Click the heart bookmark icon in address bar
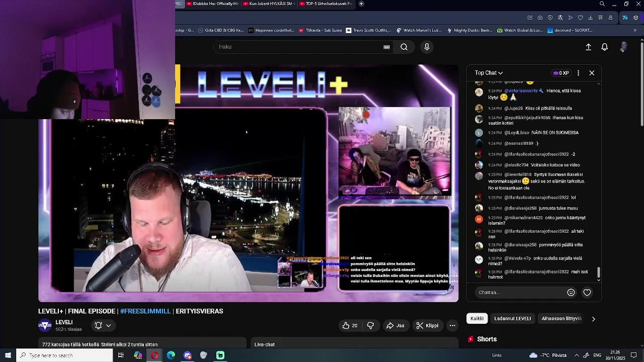 tap(580, 18)
